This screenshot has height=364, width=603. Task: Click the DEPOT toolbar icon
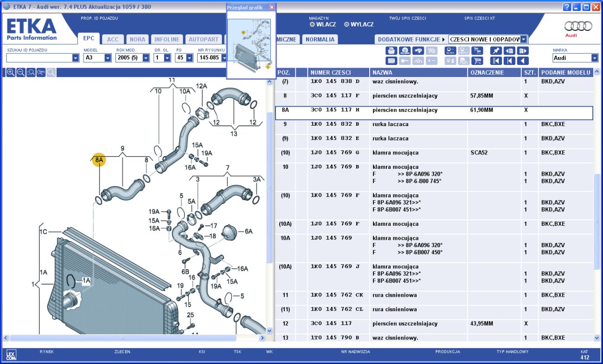pyautogui.click(x=464, y=51)
